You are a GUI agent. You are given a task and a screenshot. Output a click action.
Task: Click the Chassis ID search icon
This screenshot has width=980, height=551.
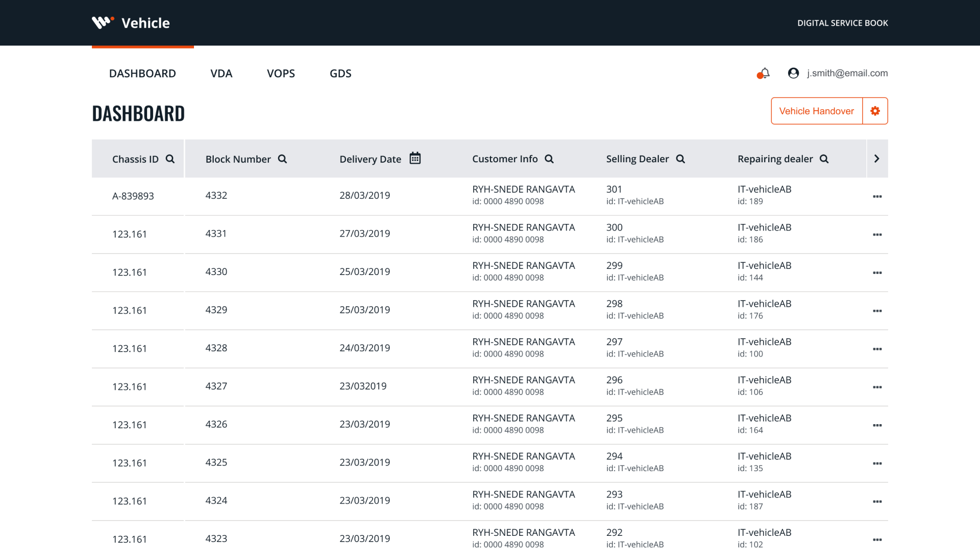(170, 159)
